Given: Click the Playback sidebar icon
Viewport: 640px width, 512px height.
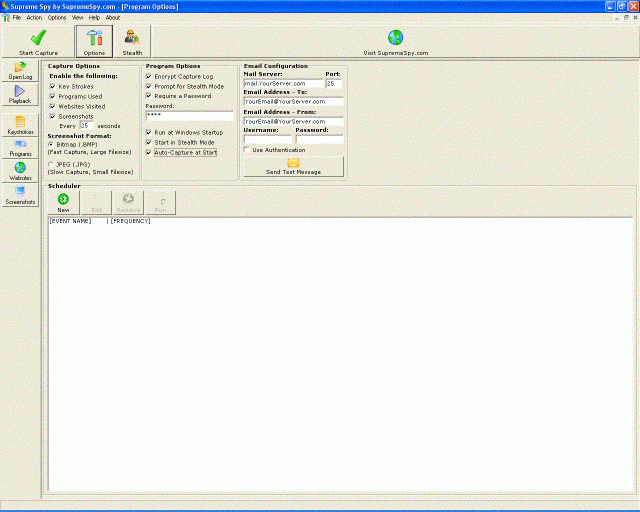Looking at the screenshot, I should pyautogui.click(x=20, y=94).
